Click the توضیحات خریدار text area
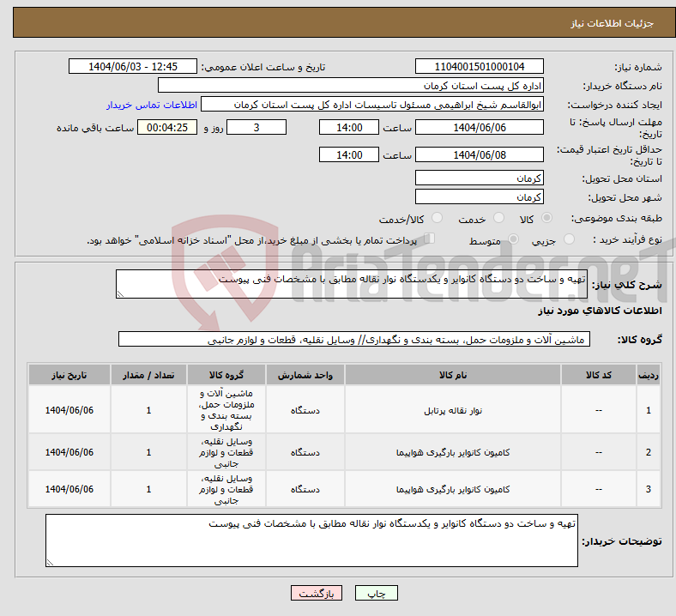 coord(311,541)
